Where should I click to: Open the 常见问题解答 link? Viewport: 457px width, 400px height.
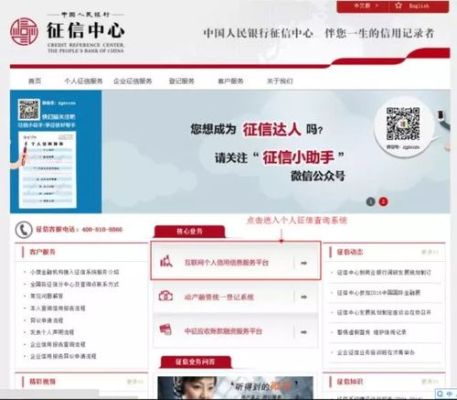[x=47, y=296]
